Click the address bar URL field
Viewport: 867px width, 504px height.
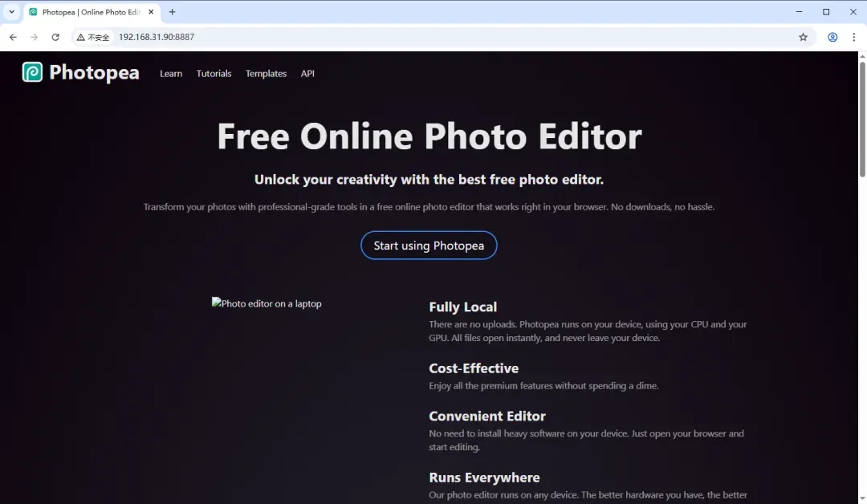[x=442, y=37]
